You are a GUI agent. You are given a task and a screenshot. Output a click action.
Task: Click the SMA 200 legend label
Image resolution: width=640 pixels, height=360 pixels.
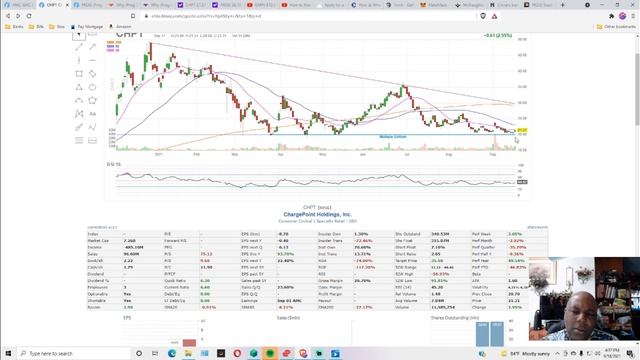point(114,42)
